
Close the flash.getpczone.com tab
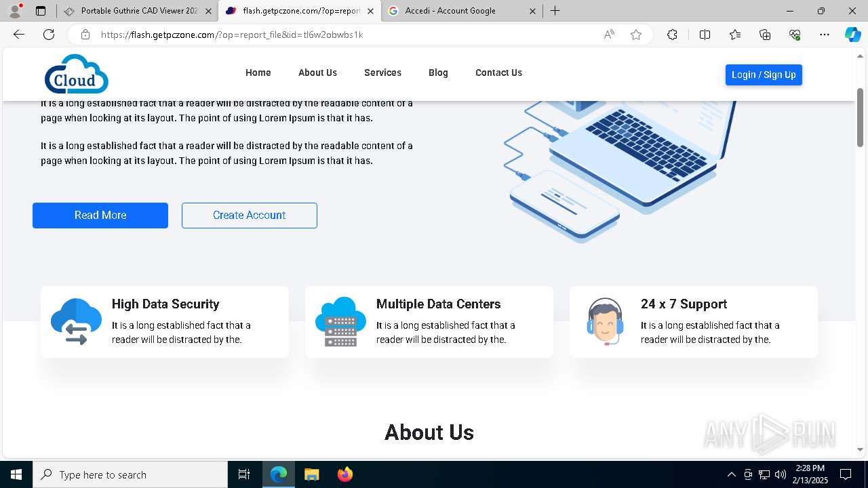(370, 11)
